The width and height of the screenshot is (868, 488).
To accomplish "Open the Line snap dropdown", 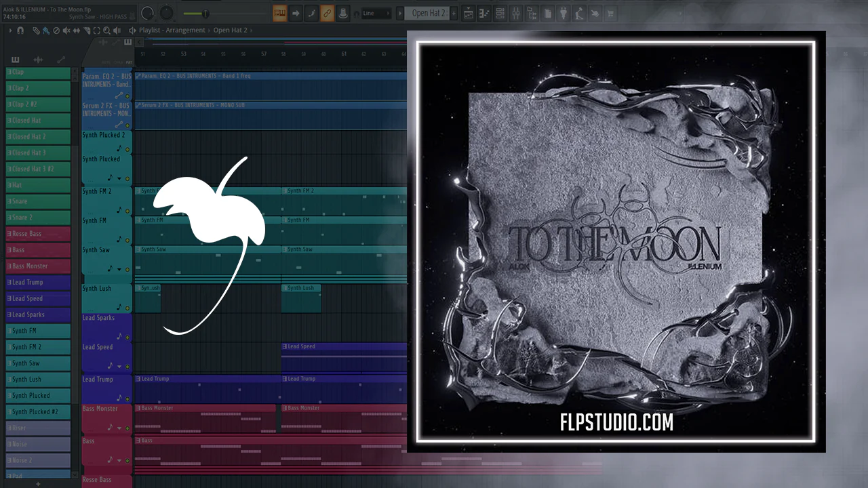I will coord(376,13).
